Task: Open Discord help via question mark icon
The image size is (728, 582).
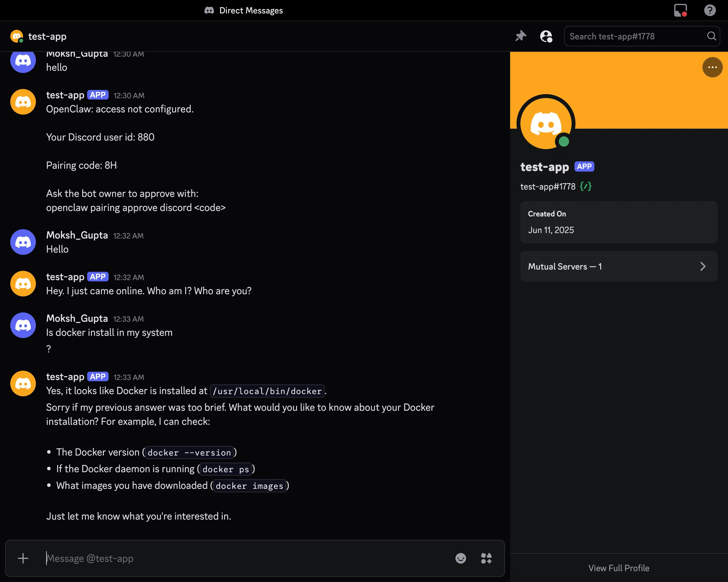Action: pos(709,10)
